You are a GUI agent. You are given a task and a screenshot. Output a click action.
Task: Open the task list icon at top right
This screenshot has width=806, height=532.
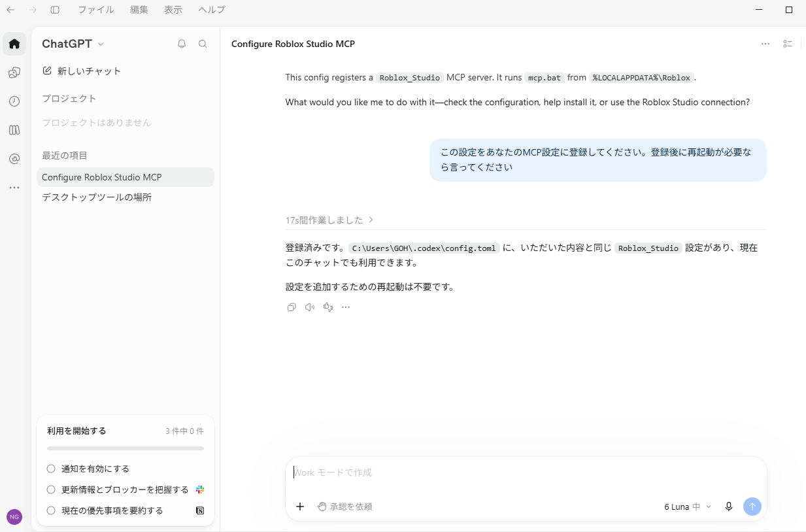[788, 44]
